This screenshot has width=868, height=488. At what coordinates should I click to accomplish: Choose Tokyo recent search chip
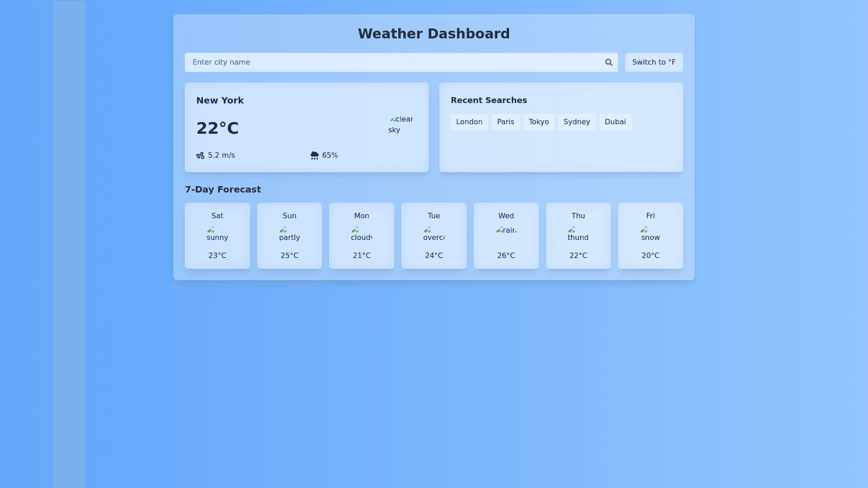(x=538, y=122)
